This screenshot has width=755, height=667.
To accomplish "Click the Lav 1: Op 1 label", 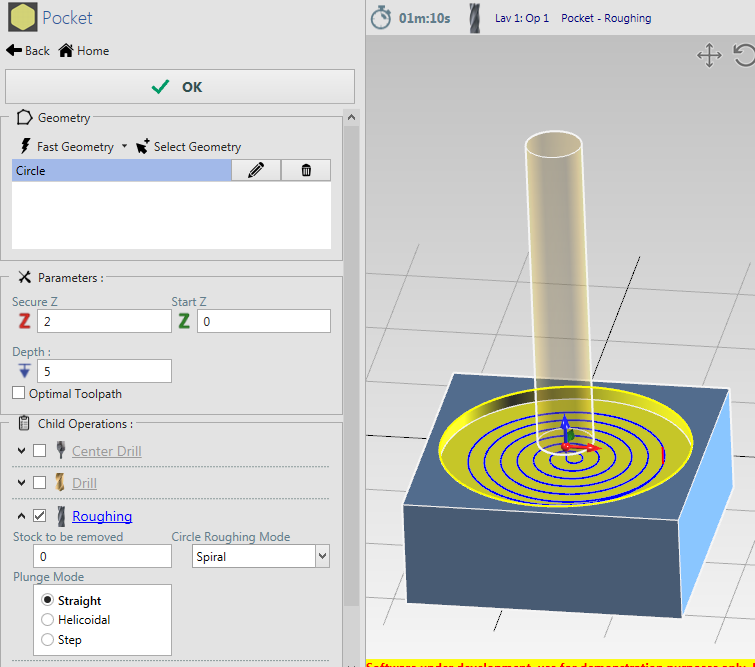I will pyautogui.click(x=522, y=18).
